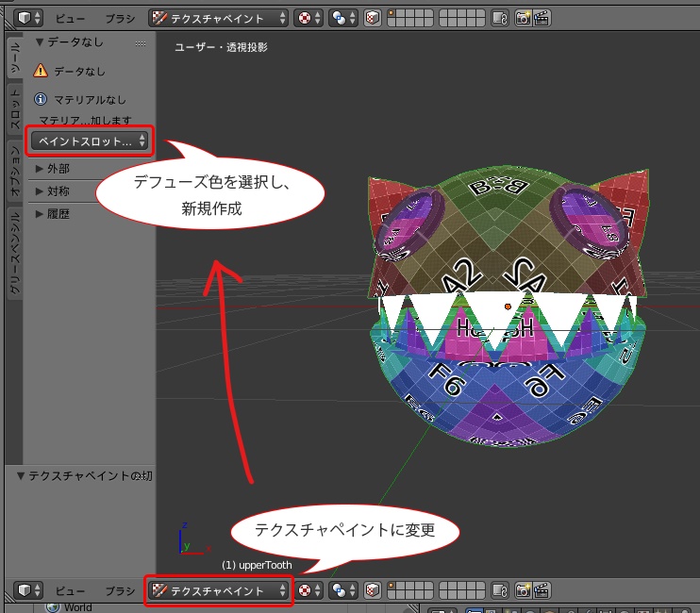Open ブラシ menu in lower header
The width and height of the screenshot is (700, 613).
(x=120, y=590)
